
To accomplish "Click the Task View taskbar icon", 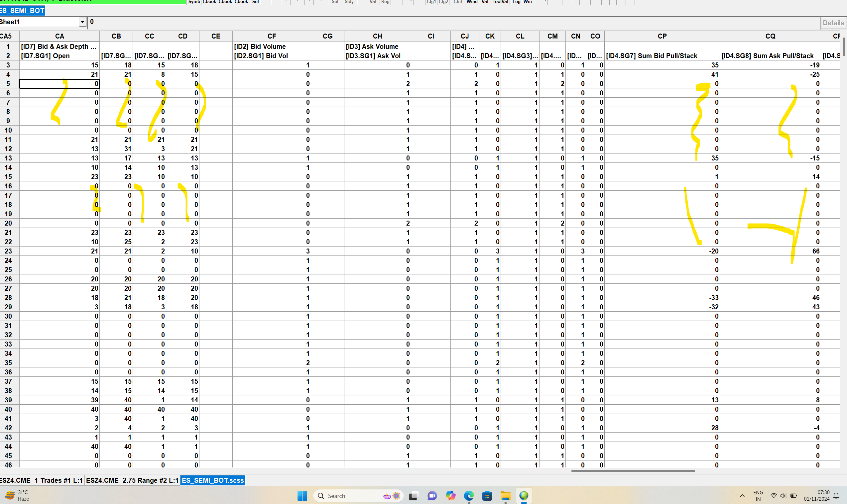I will click(413, 496).
